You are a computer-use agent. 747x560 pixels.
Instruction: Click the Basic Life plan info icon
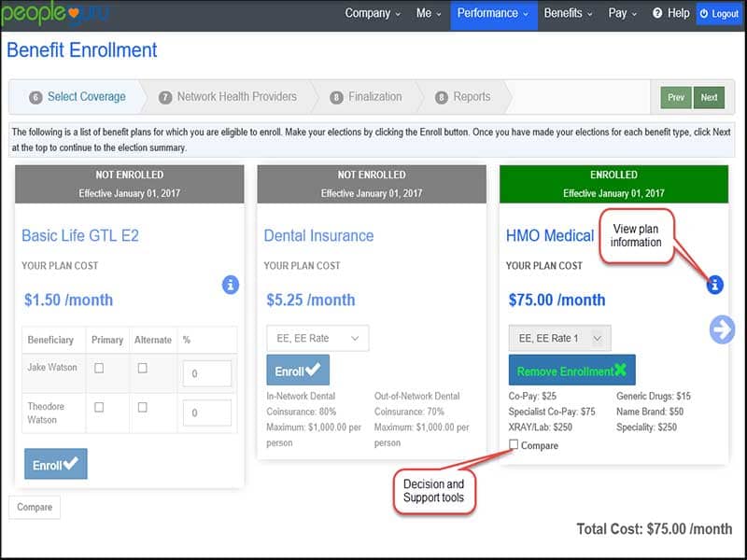coord(231,285)
